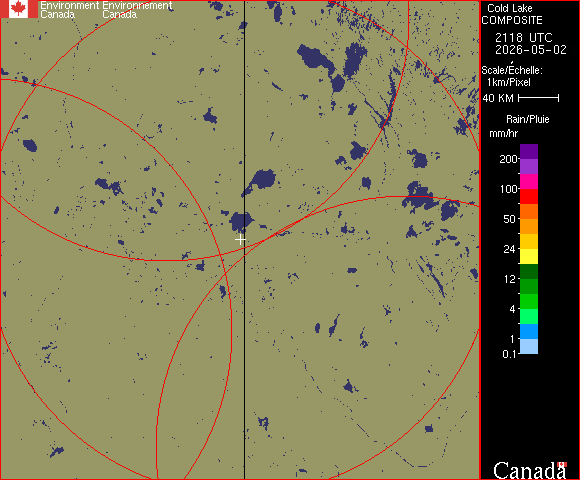Click the yellow 24 mm/hr legend swatch
Image resolution: width=580 pixels, height=480 pixels.
[529, 256]
